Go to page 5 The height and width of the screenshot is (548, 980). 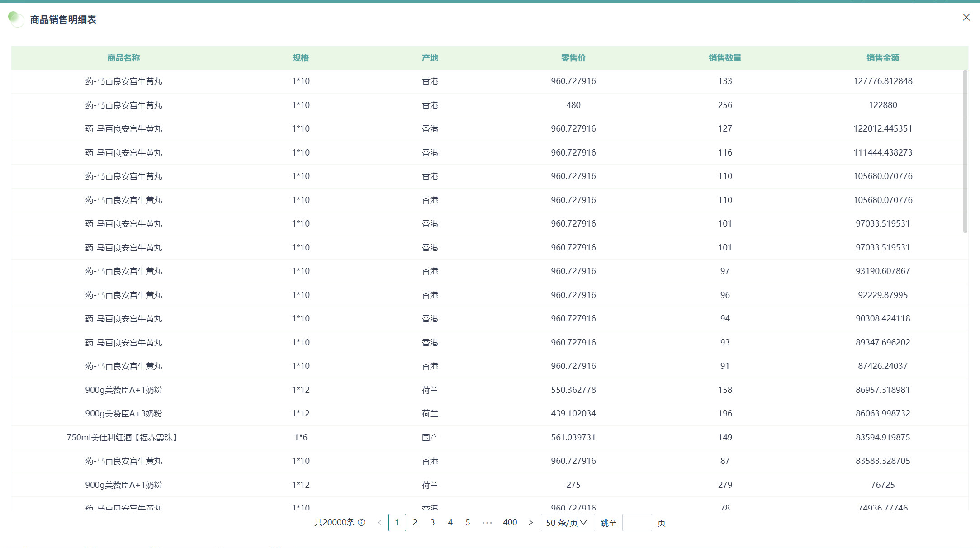click(x=468, y=523)
